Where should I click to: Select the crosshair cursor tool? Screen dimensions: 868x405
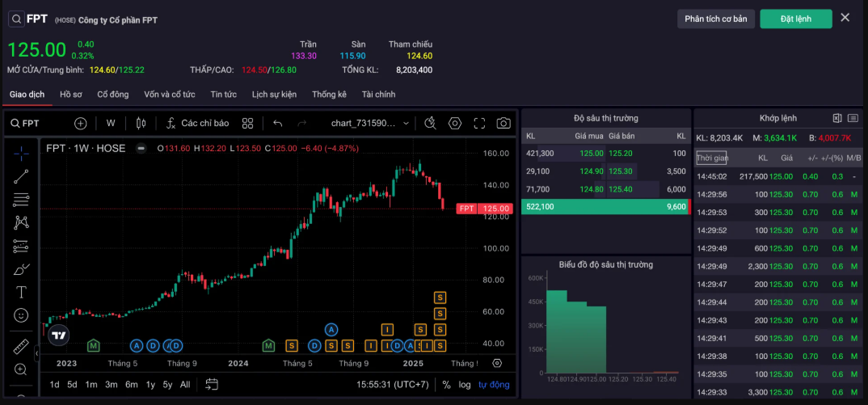pyautogui.click(x=21, y=151)
